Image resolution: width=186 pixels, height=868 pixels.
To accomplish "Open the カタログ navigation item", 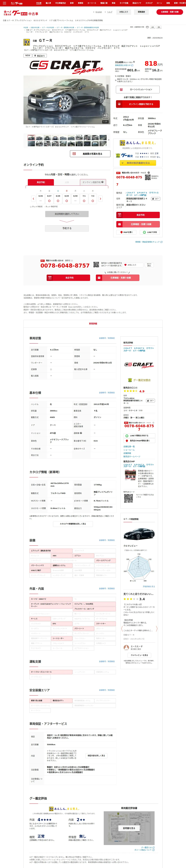I will coord(149,3).
